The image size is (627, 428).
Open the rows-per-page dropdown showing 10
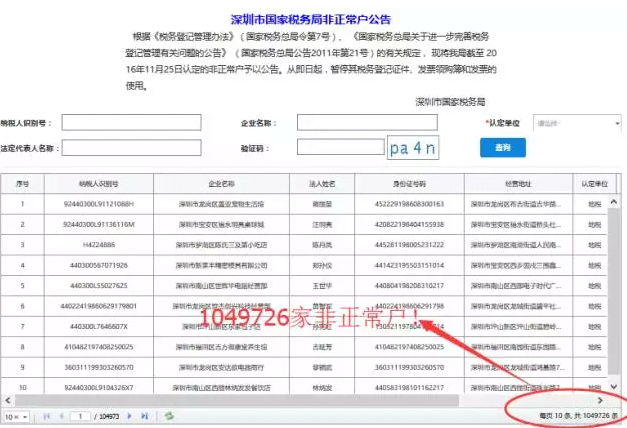point(15,414)
